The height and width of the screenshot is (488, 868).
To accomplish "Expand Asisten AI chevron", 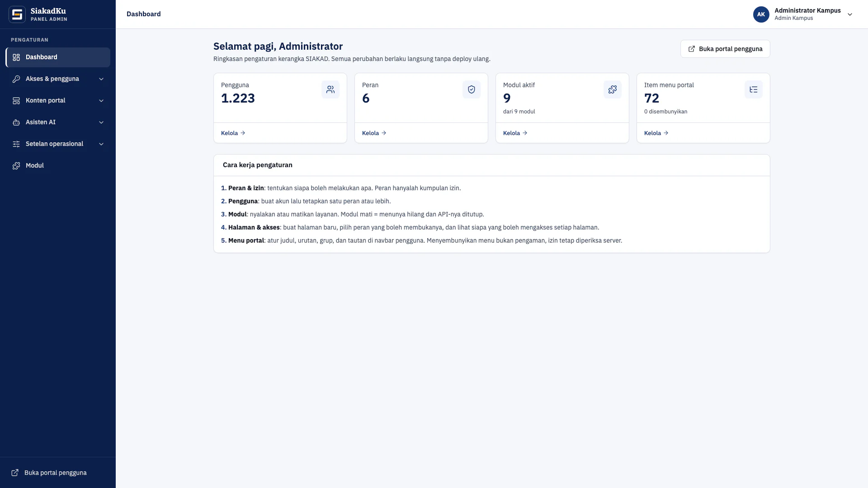I will pyautogui.click(x=101, y=122).
